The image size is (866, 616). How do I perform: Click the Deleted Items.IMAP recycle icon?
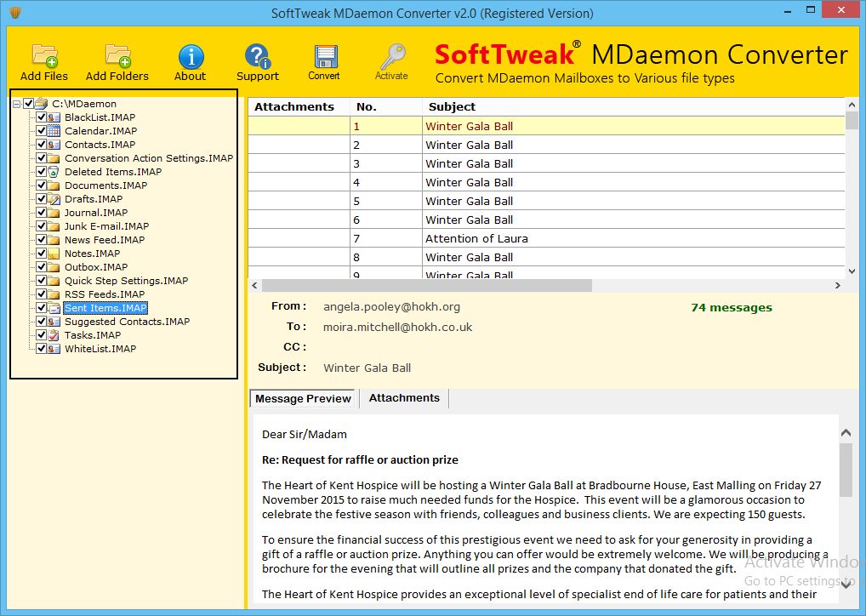(x=54, y=172)
